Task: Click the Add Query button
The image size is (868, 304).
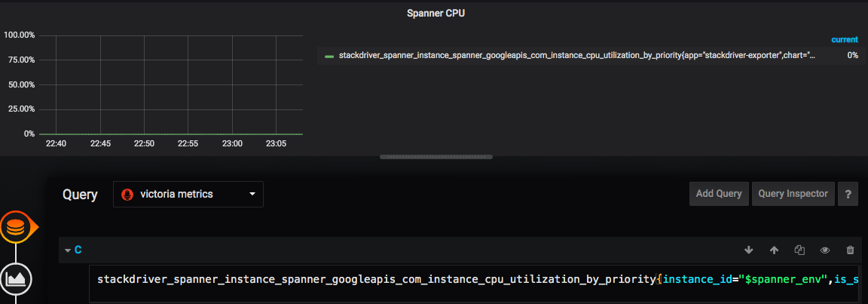Action: [719, 194]
